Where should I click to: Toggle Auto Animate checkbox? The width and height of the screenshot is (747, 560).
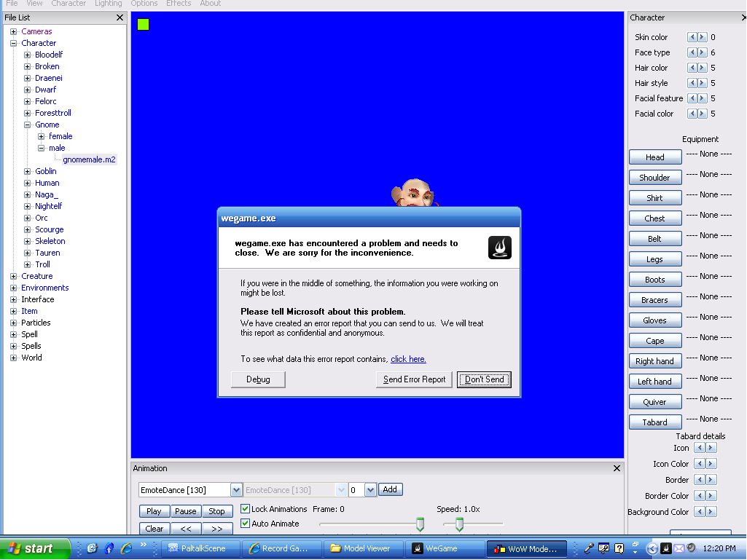[246, 524]
